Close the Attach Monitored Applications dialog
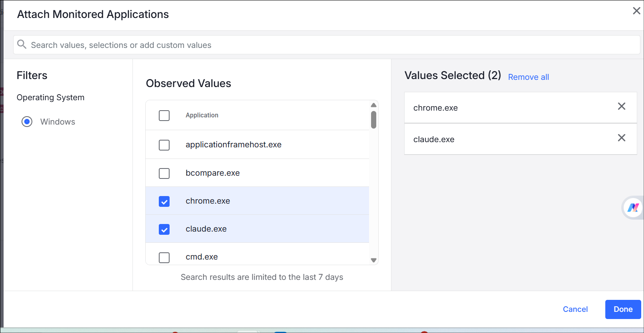The height and width of the screenshot is (333, 644). [x=636, y=11]
